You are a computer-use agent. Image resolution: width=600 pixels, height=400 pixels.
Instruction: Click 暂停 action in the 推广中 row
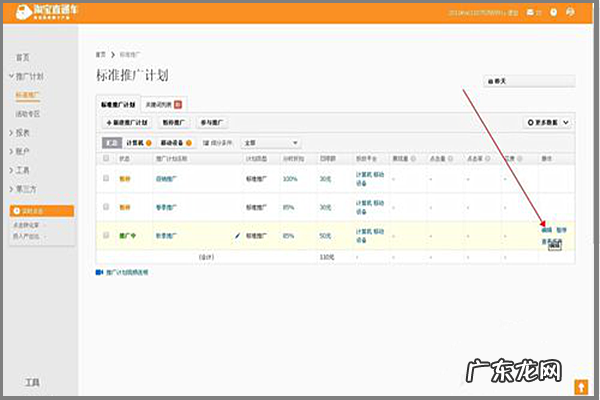point(561,230)
